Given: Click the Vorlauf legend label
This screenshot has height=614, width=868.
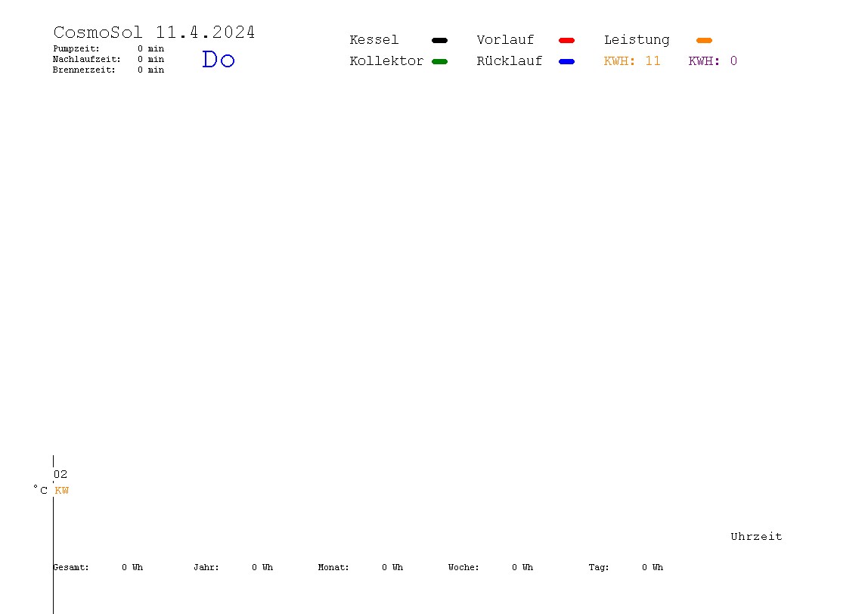Looking at the screenshot, I should click(505, 40).
